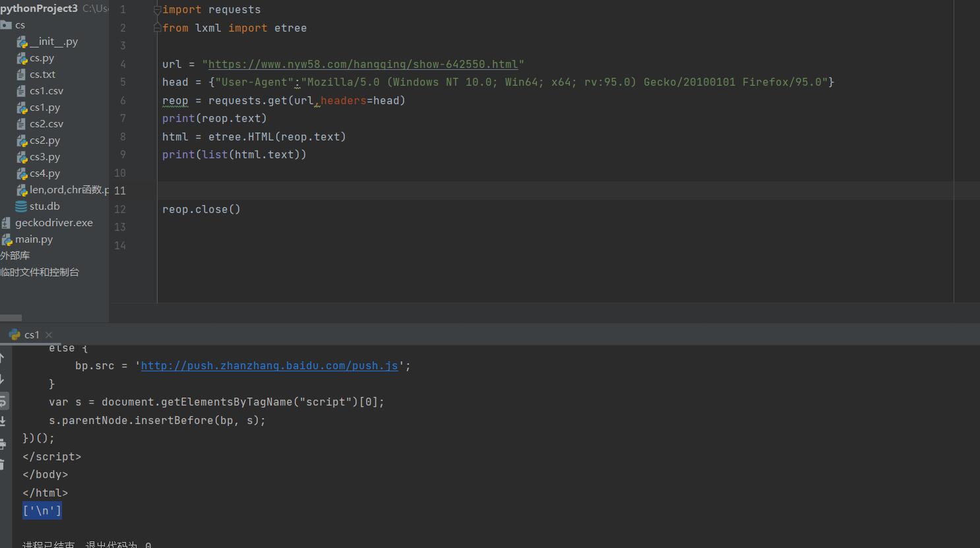Select geckodriver.exe in project tree

(x=53, y=223)
